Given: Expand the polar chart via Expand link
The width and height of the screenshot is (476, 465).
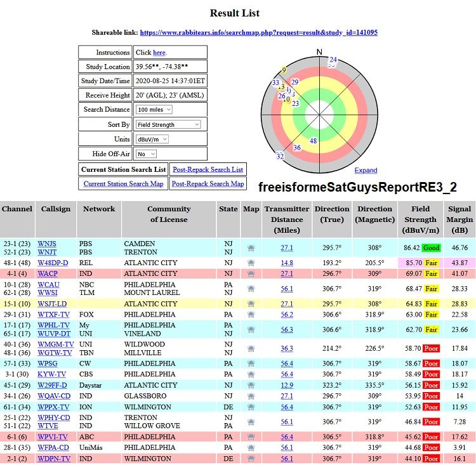Looking at the screenshot, I should click(x=366, y=170).
